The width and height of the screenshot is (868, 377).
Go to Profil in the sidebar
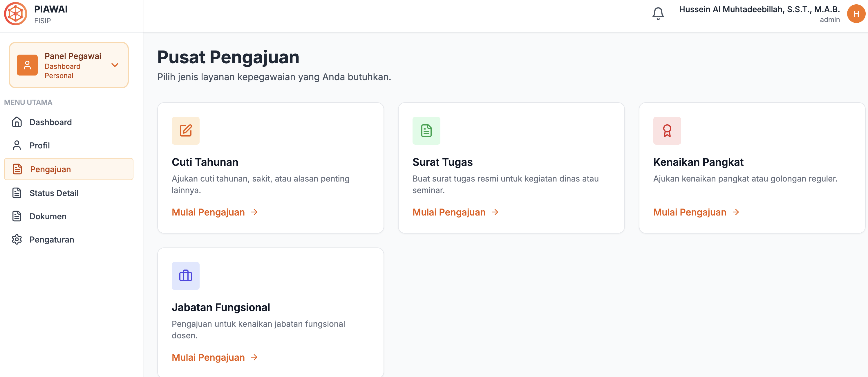(39, 145)
